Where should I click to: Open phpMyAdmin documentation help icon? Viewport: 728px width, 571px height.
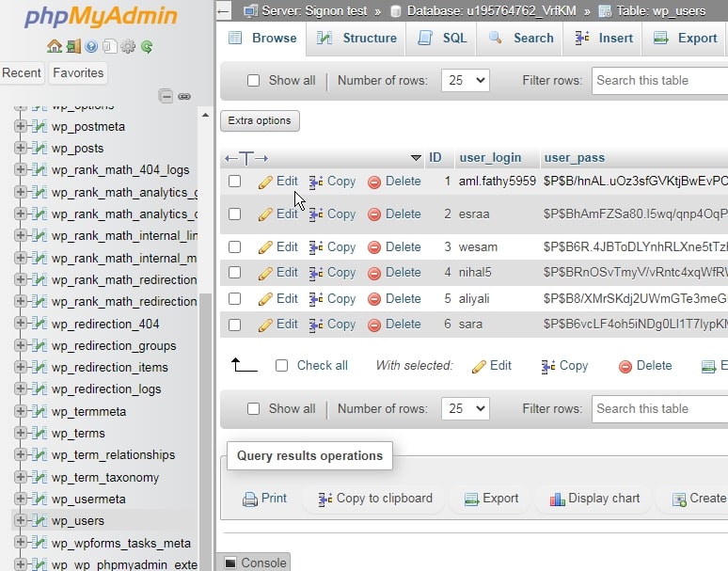pos(91,46)
